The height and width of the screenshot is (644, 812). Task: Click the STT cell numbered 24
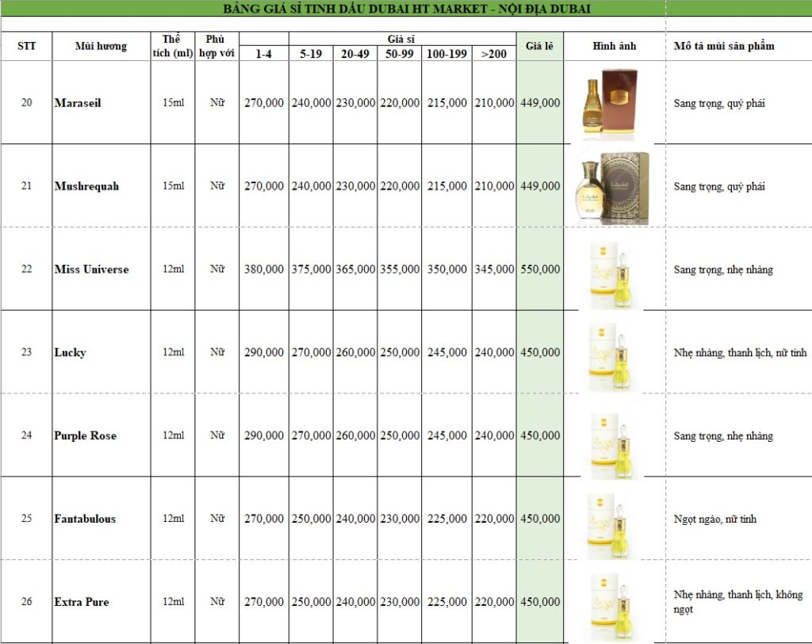point(26,435)
